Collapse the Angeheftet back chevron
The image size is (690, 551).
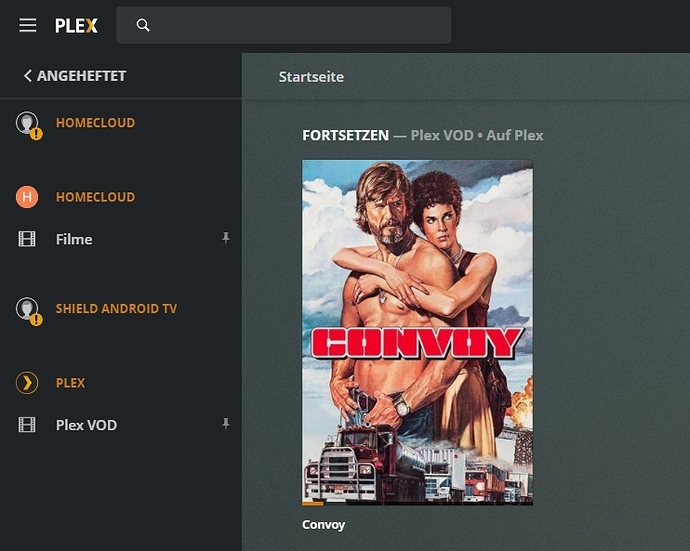click(27, 76)
